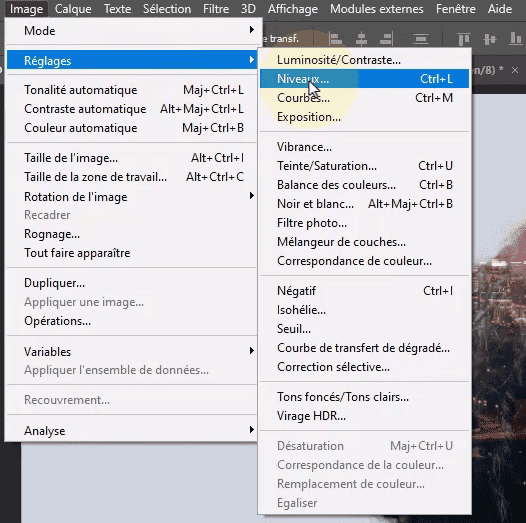Click the align vertical centers icon
Viewport: 526px width, 523px height.
490,39
